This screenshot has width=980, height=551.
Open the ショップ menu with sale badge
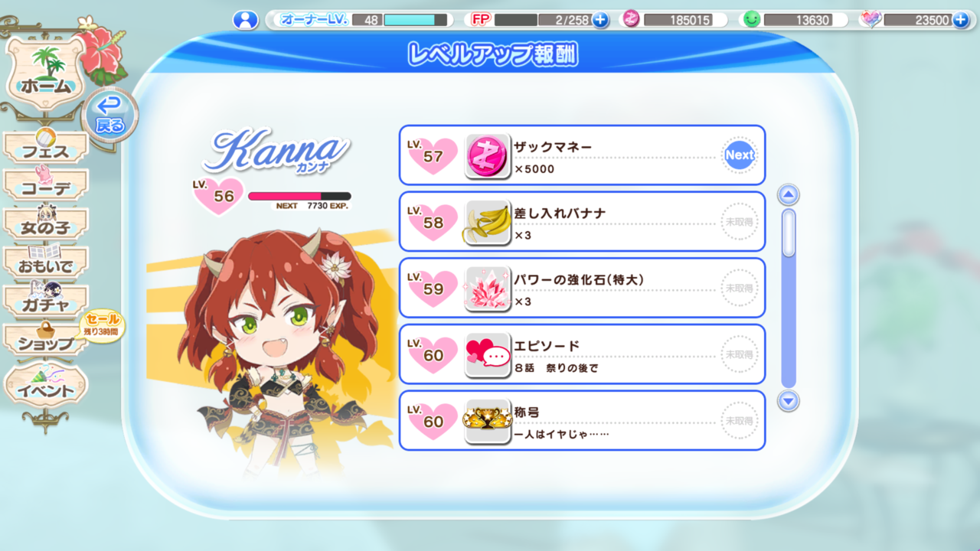pyautogui.click(x=47, y=340)
